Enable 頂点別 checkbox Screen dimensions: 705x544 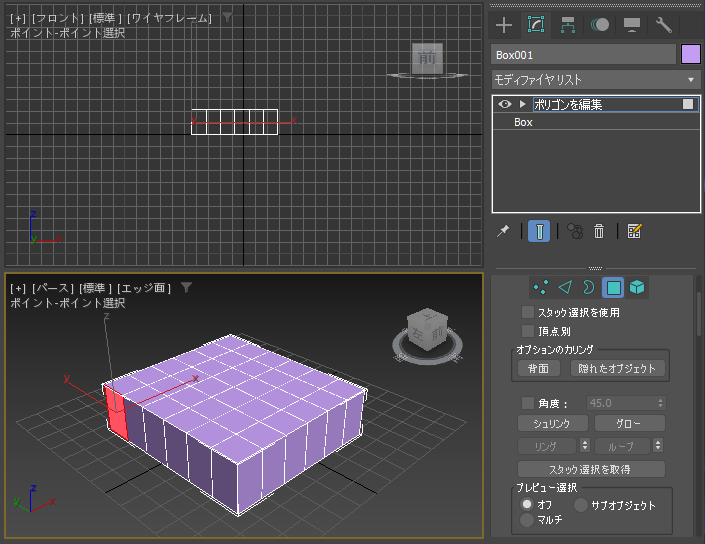click(527, 331)
